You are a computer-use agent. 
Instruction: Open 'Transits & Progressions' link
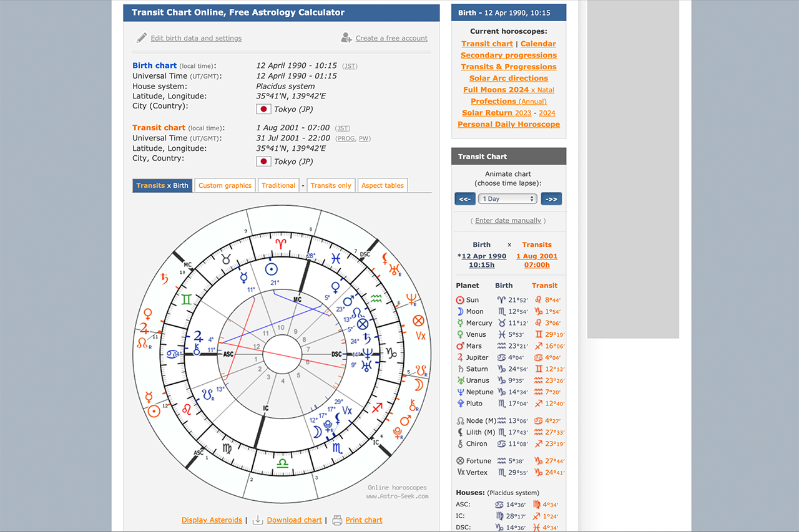coord(509,67)
